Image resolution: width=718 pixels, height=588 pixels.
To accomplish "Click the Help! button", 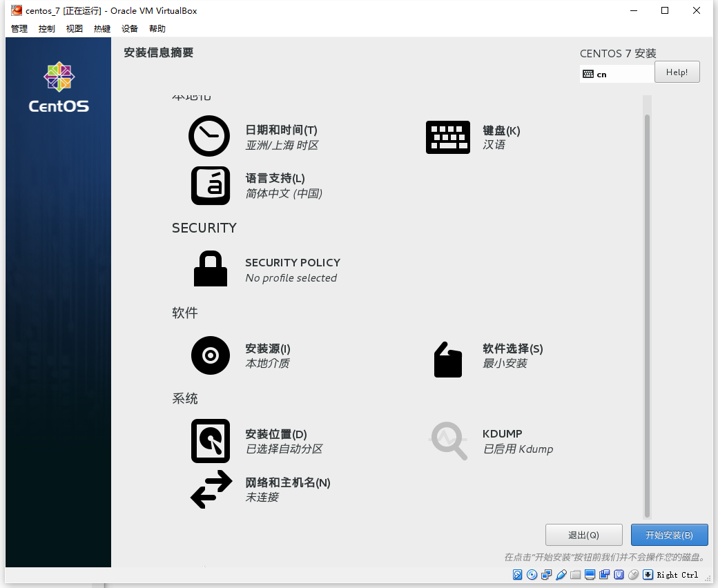I will (x=677, y=72).
